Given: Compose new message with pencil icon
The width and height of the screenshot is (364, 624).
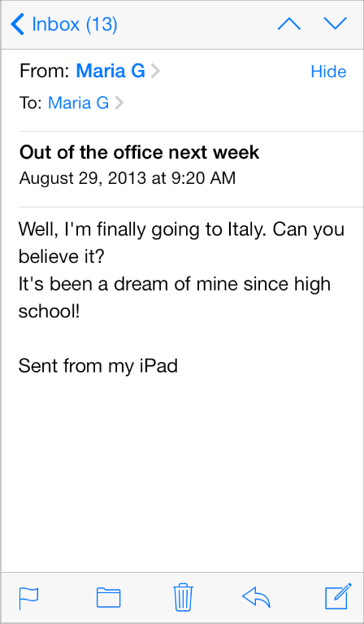Looking at the screenshot, I should 338,596.
